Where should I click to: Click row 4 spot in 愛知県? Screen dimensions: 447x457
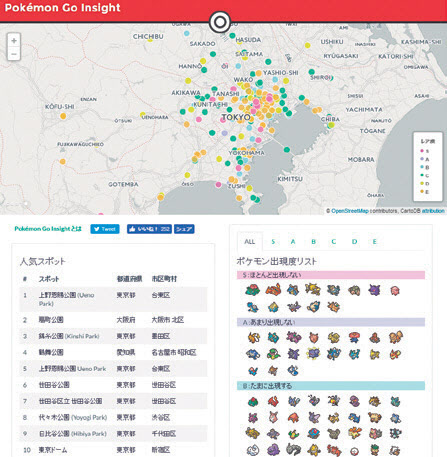(114, 352)
